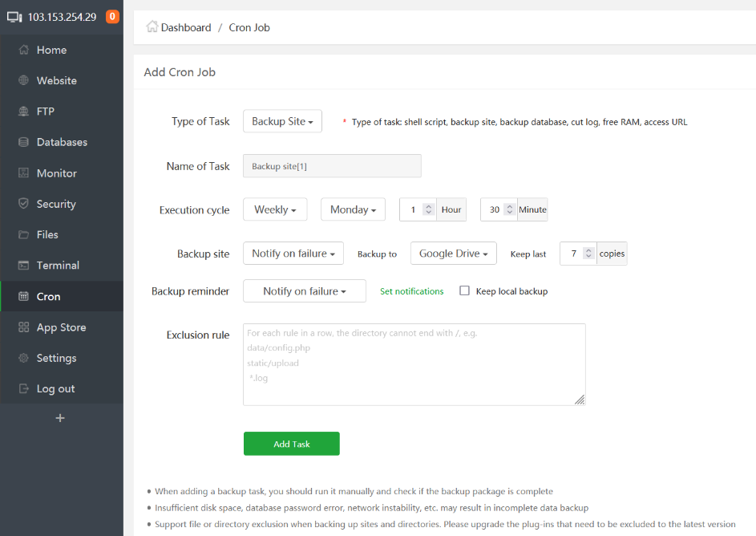Click the Databases icon in the sidebar
The width and height of the screenshot is (756, 536).
click(23, 142)
